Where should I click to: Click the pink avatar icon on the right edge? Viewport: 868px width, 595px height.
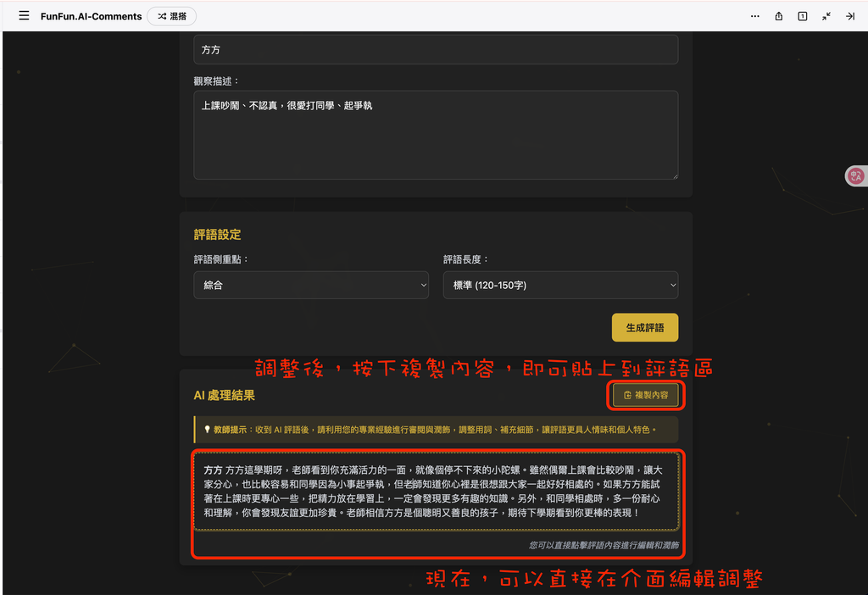coord(855,175)
